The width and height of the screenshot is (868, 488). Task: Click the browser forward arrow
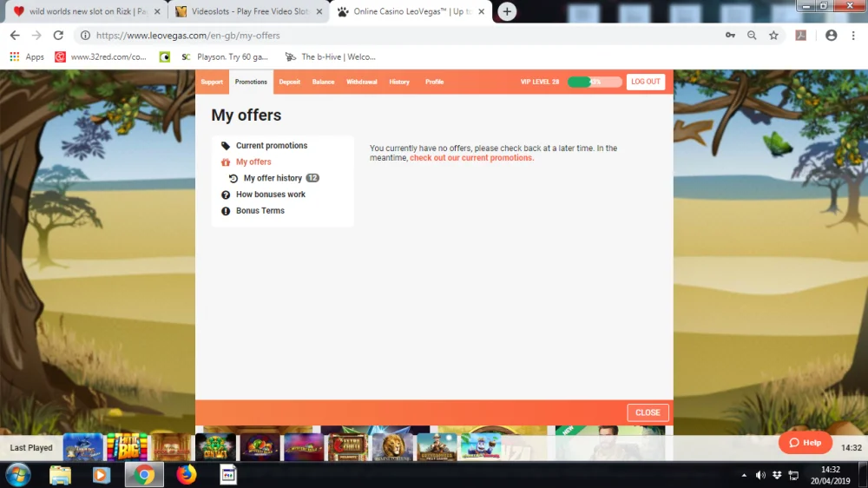click(36, 36)
